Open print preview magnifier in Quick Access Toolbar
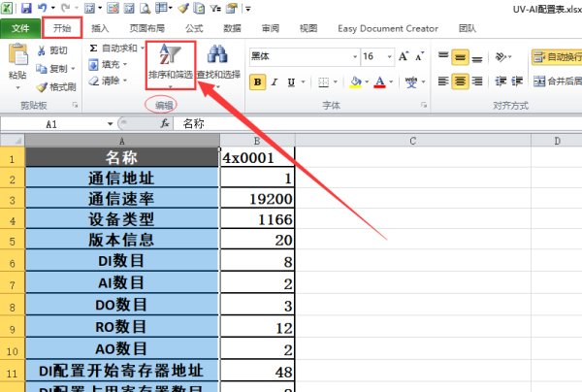The width and height of the screenshot is (582, 392). click(x=145, y=8)
